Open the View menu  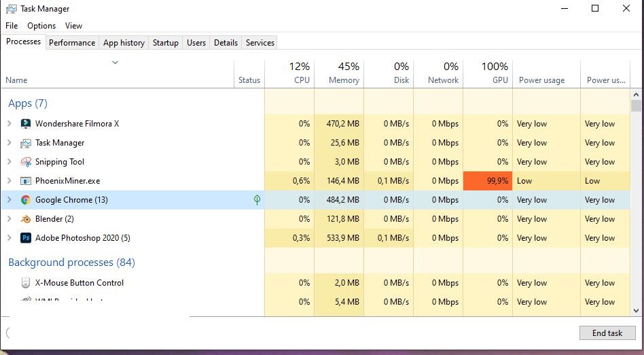(73, 26)
